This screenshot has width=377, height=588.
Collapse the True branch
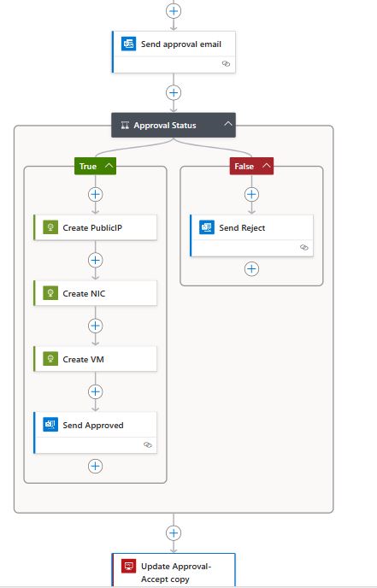[x=109, y=166]
